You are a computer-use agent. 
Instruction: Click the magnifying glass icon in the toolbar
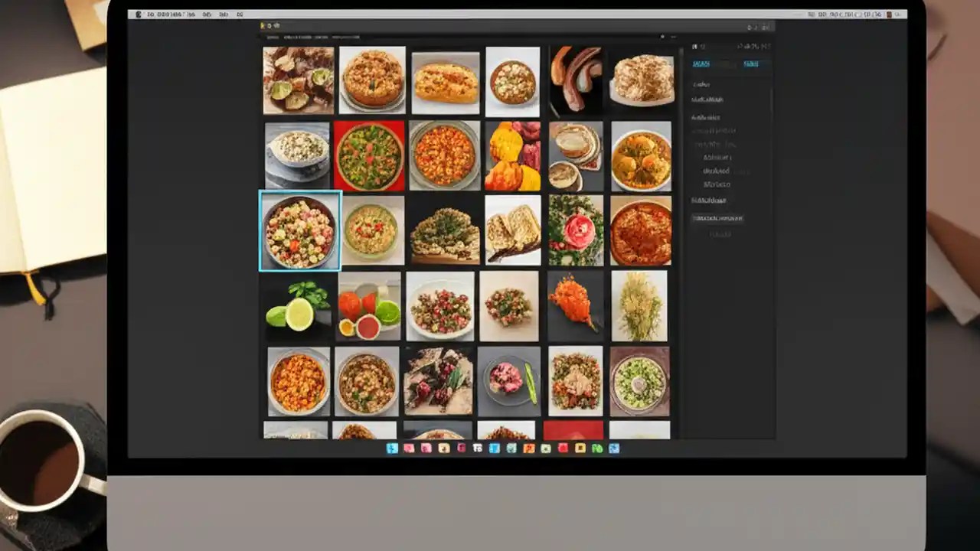pos(269,24)
